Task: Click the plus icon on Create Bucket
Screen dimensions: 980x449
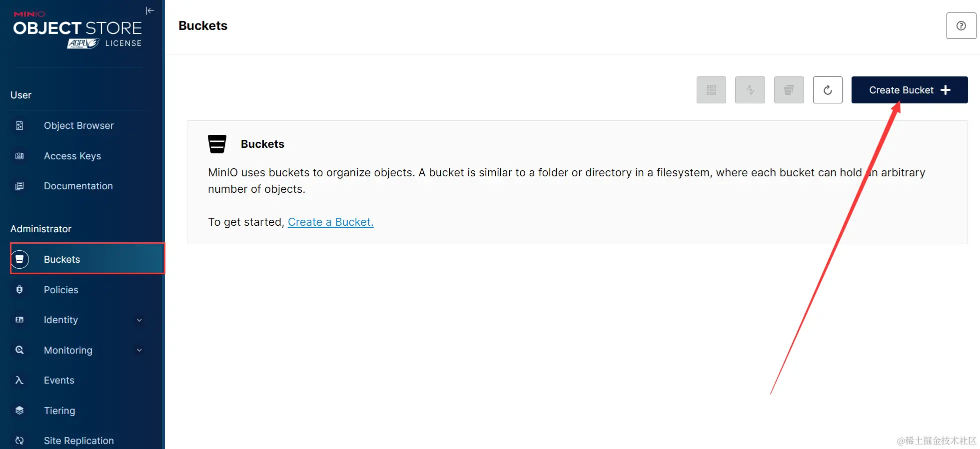Action: point(946,90)
